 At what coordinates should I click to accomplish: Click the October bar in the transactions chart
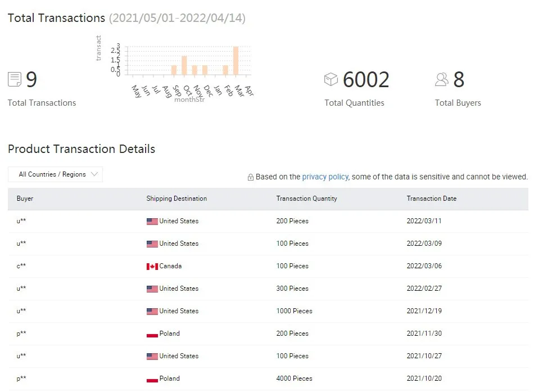[x=184, y=65]
